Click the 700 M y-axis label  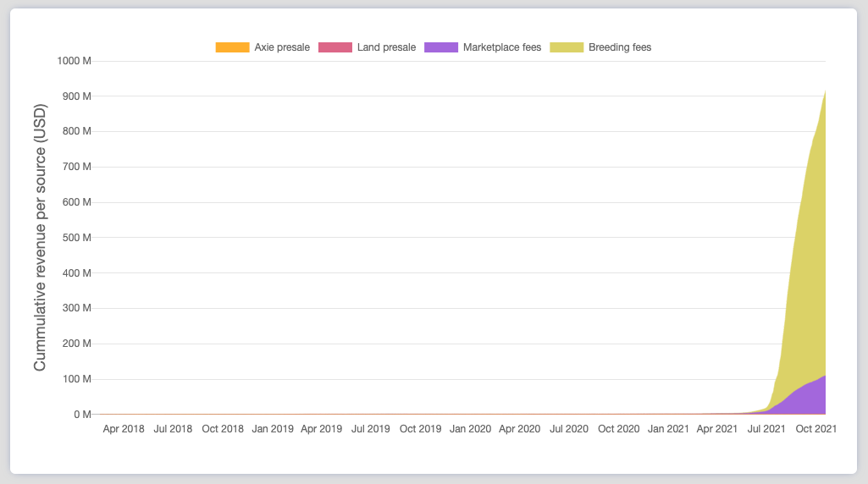coord(77,167)
